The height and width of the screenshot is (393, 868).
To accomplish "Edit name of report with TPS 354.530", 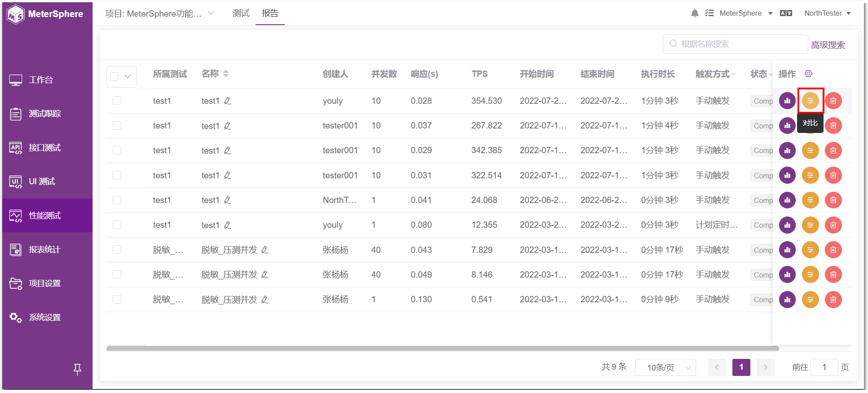I will tap(228, 101).
